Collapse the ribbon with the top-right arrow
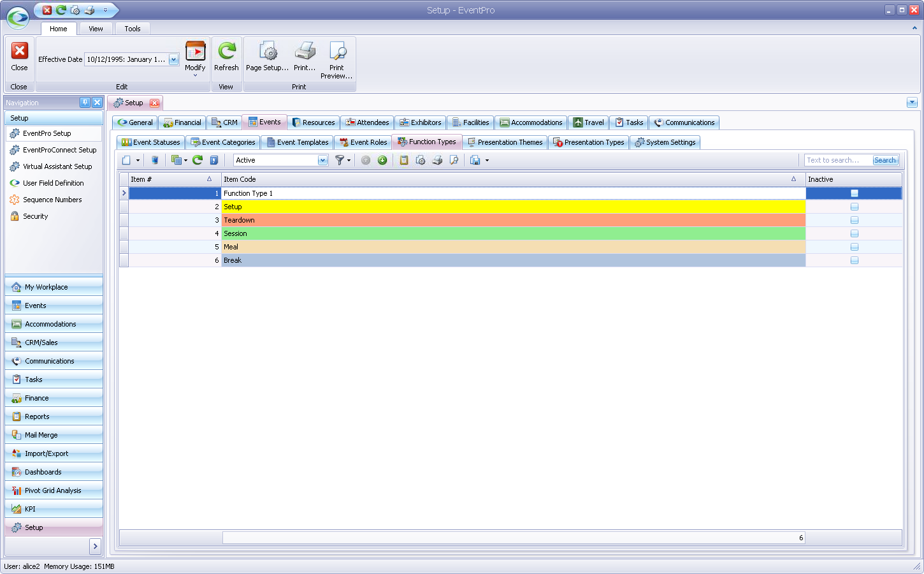 click(914, 28)
